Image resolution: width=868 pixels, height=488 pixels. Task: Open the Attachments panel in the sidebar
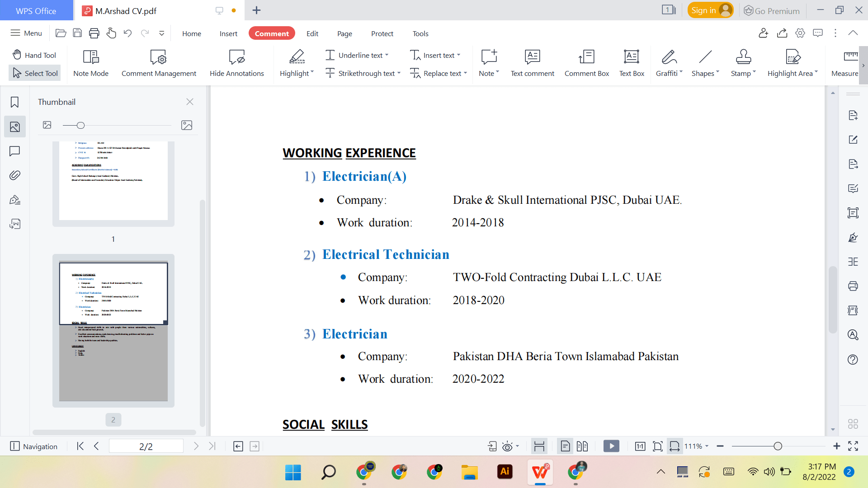[14, 175]
